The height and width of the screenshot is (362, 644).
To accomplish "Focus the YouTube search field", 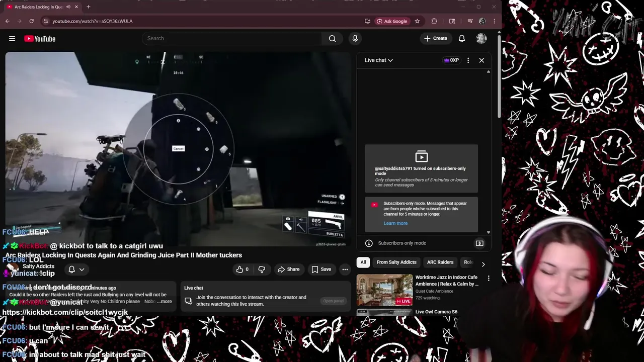I will pos(232,39).
